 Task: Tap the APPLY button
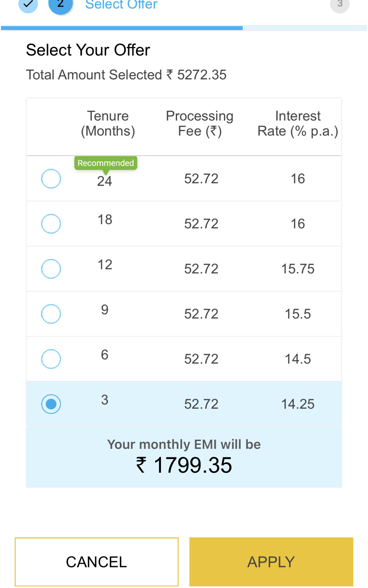click(271, 562)
